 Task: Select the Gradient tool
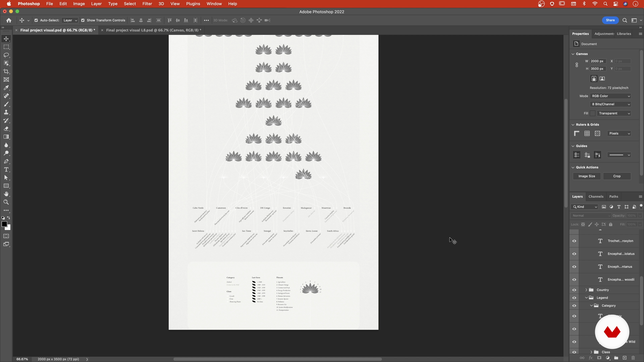point(6,137)
